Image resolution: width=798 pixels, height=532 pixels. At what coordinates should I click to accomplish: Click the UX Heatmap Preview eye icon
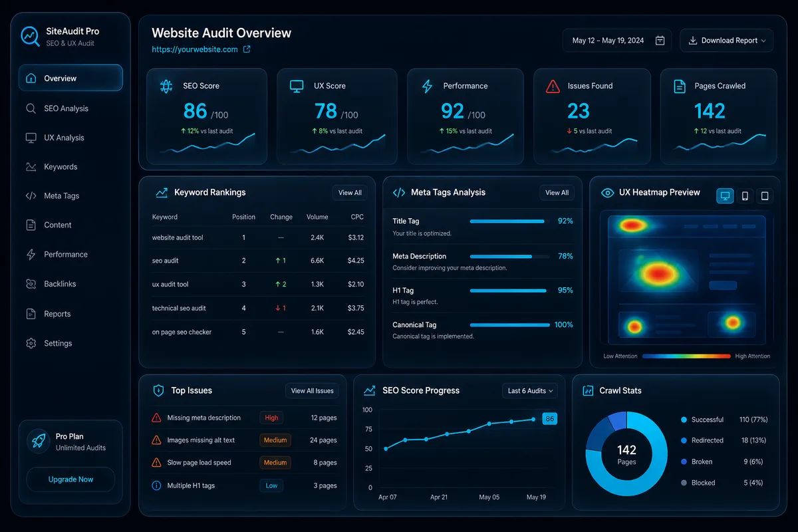[607, 193]
